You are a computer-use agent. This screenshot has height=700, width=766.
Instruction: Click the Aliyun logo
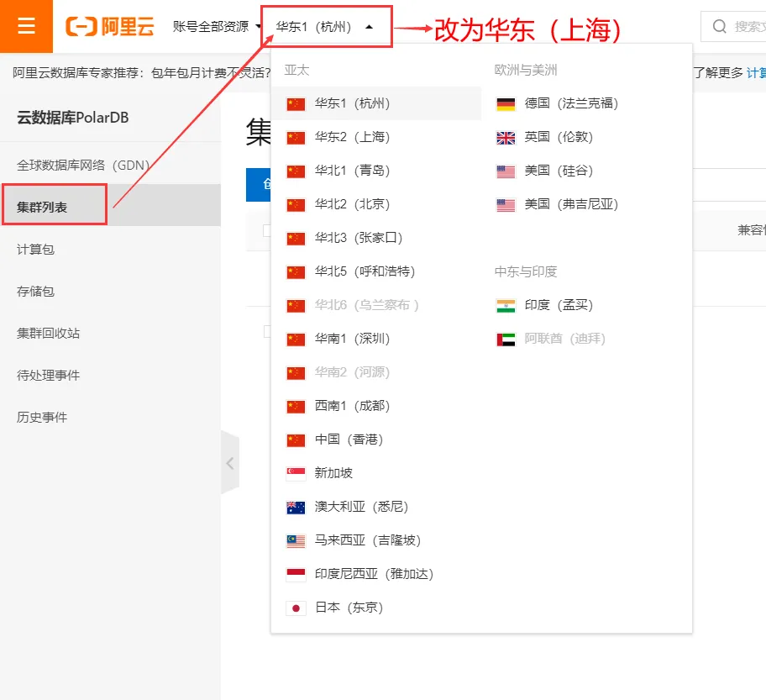110,26
